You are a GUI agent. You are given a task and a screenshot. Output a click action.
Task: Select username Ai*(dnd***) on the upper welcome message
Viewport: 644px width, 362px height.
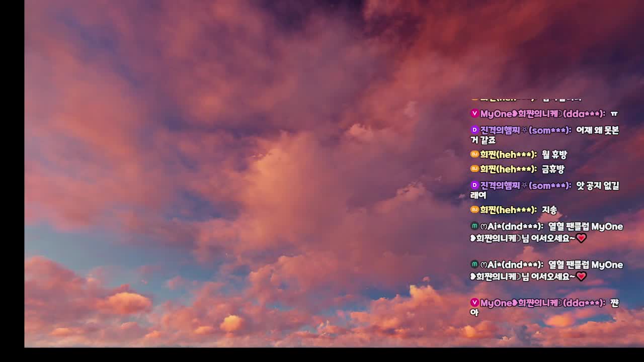(512, 227)
